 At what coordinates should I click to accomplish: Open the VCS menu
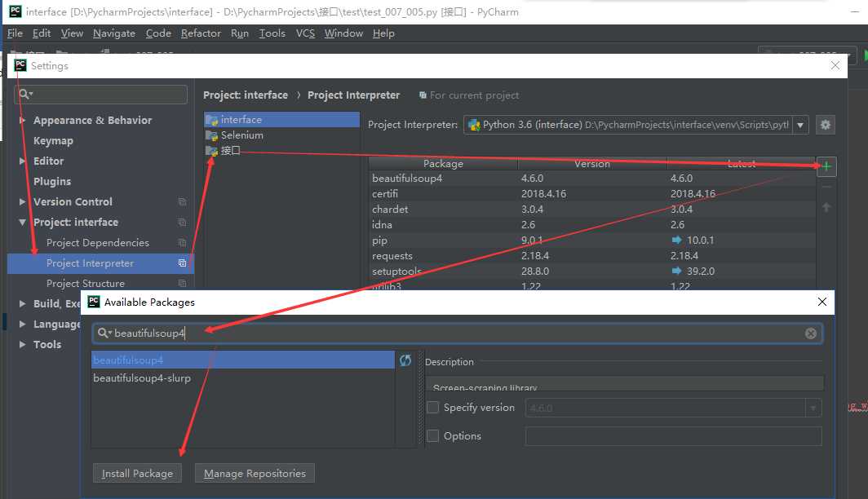pyautogui.click(x=305, y=33)
